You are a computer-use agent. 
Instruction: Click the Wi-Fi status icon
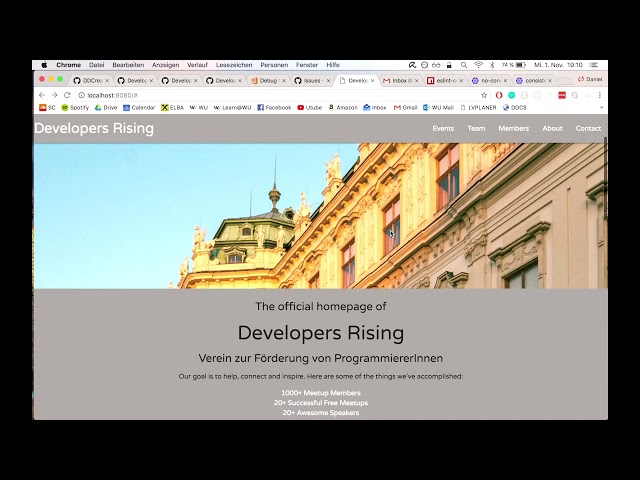(478, 65)
